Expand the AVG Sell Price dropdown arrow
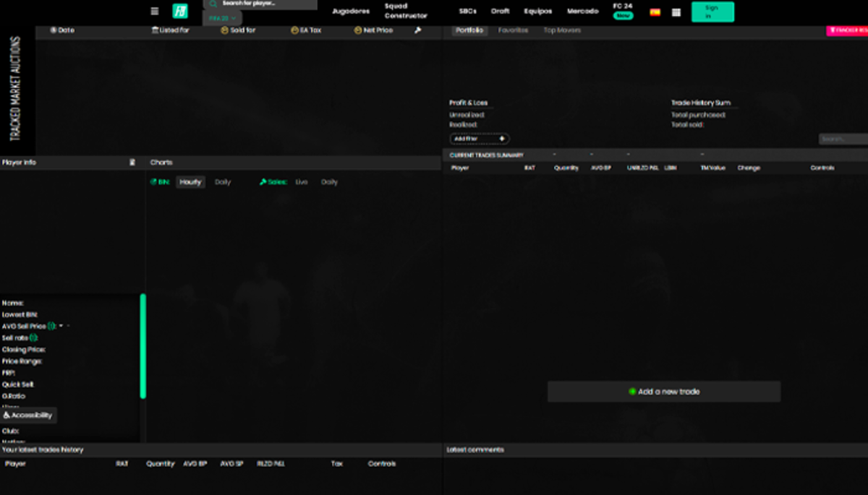 [x=61, y=327]
